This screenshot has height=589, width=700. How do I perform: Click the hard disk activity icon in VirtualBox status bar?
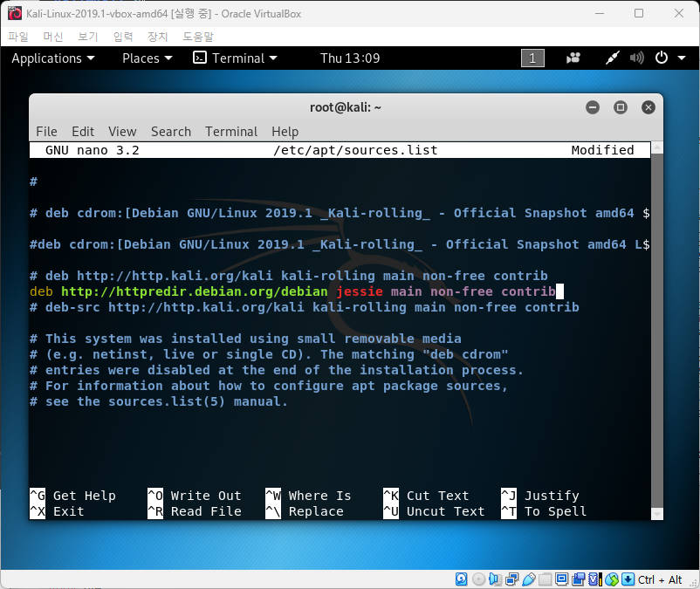pyautogui.click(x=461, y=579)
